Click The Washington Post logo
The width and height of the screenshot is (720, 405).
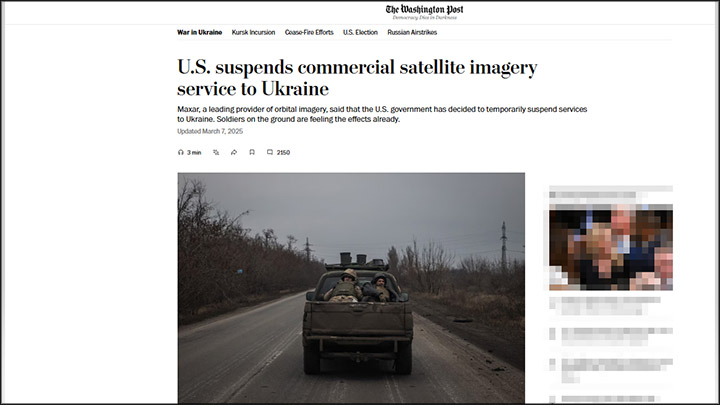pyautogui.click(x=424, y=12)
